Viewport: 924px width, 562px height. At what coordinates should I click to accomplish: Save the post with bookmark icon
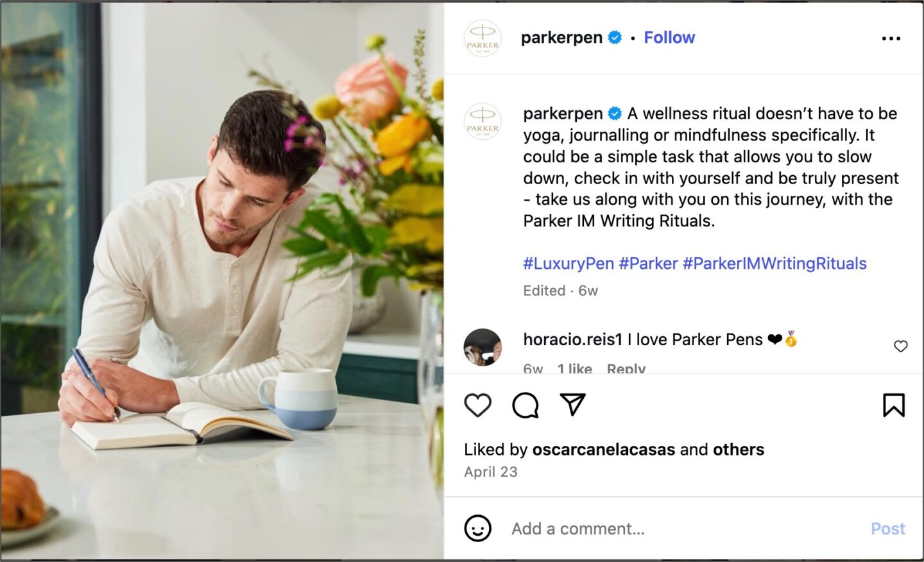click(893, 405)
